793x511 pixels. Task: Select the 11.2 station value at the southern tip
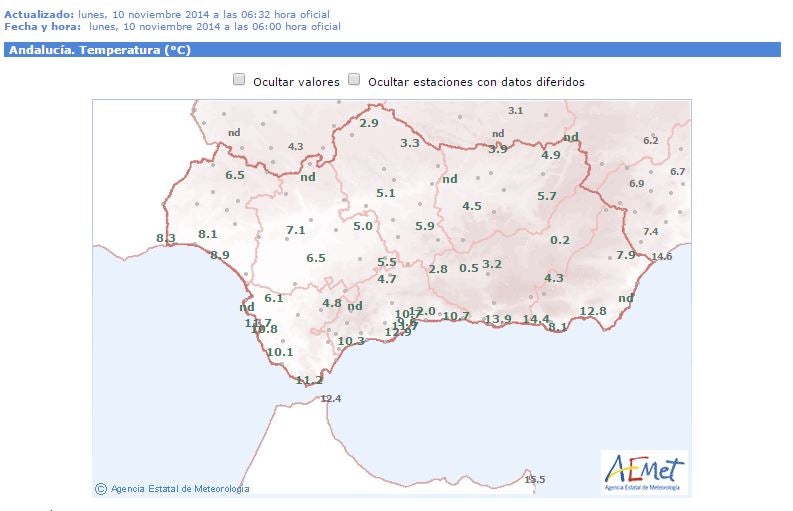(x=310, y=380)
